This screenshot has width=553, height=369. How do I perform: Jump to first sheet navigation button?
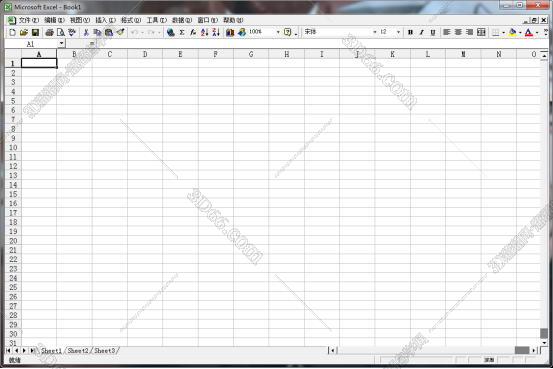pyautogui.click(x=8, y=351)
